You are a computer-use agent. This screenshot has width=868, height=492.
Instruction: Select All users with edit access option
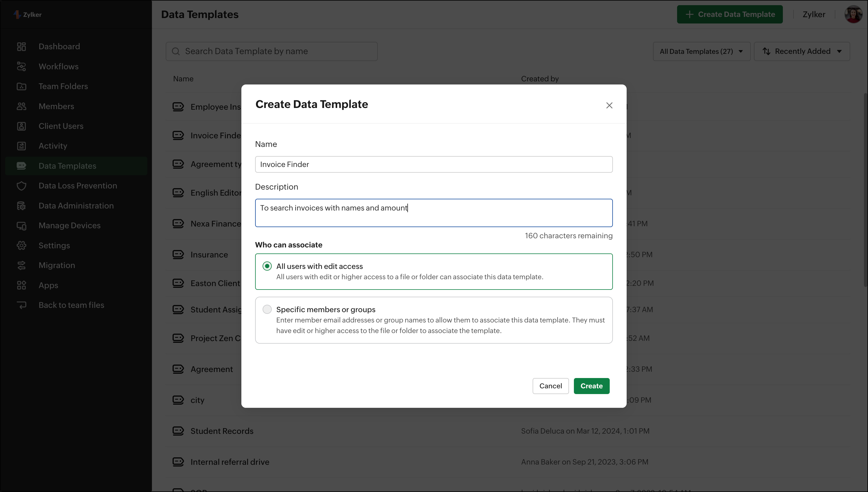coord(267,266)
